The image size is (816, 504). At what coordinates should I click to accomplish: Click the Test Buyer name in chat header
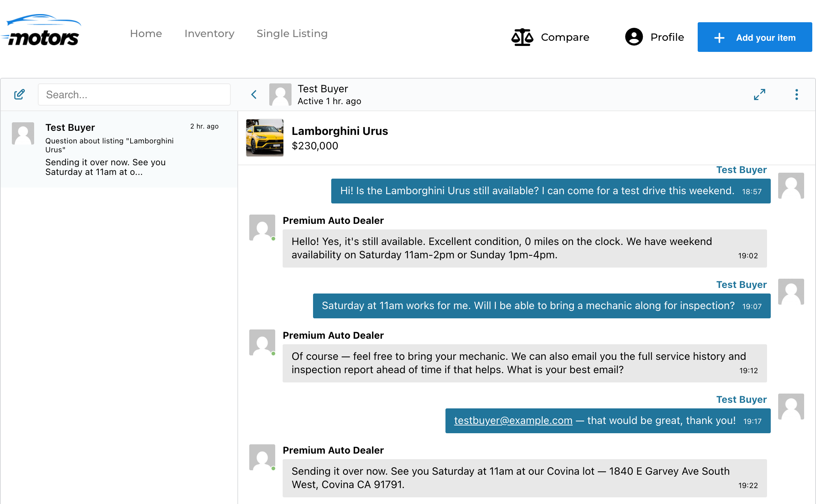click(323, 89)
